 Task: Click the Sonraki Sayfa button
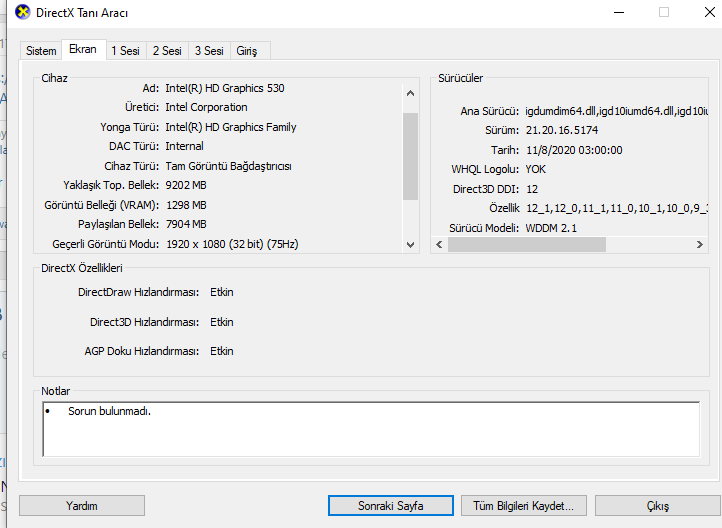click(x=390, y=506)
